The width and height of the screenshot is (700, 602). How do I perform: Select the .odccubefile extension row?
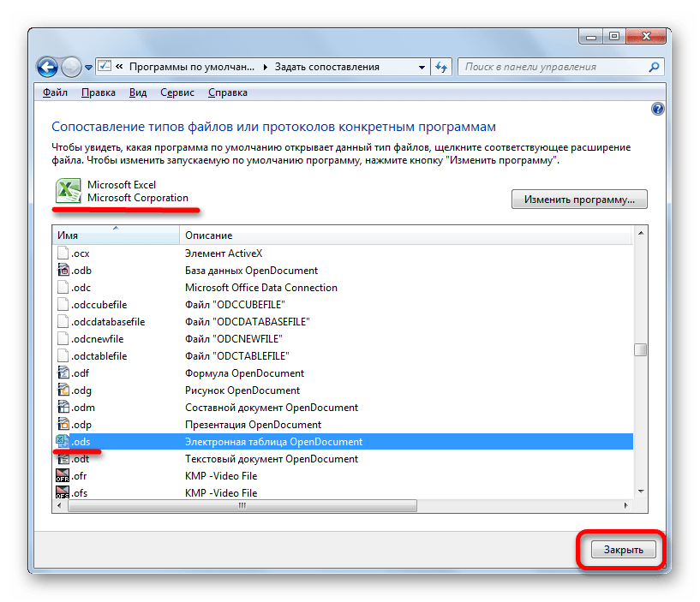coord(343,305)
